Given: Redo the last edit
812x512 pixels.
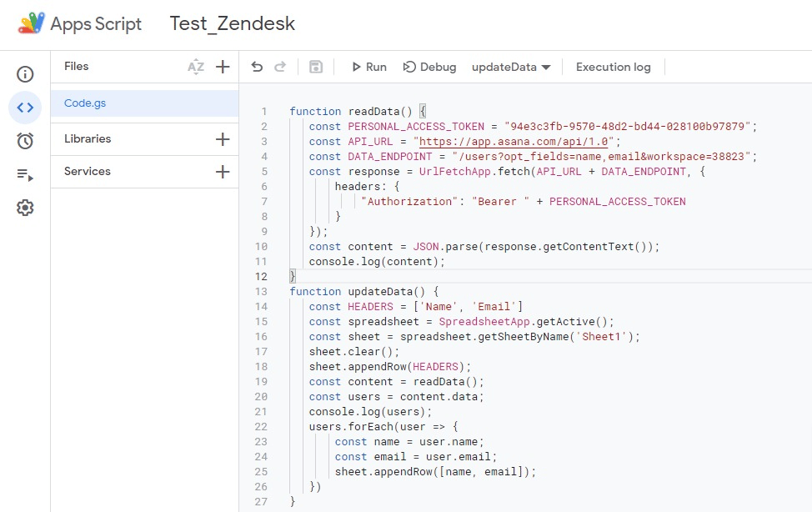Looking at the screenshot, I should point(280,67).
